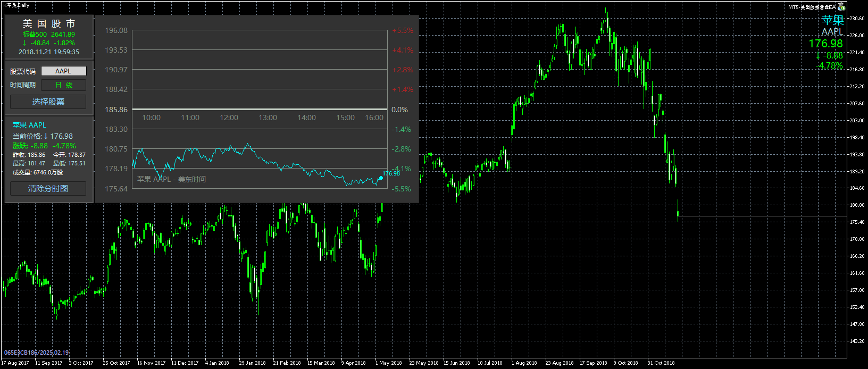Click the 12:00 intraday time label
The width and height of the screenshot is (868, 369).
pyautogui.click(x=229, y=118)
